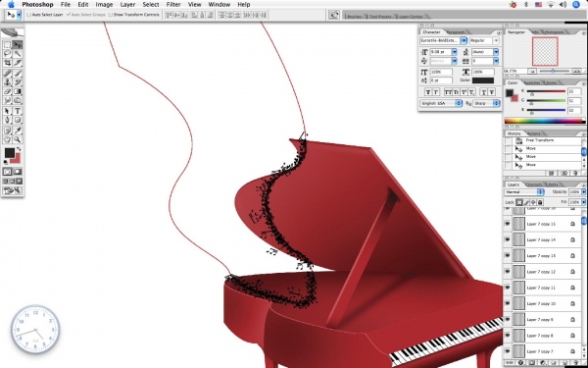This screenshot has width=588, height=368.
Task: Select the Path Selection arrow tool
Action: 7,111
